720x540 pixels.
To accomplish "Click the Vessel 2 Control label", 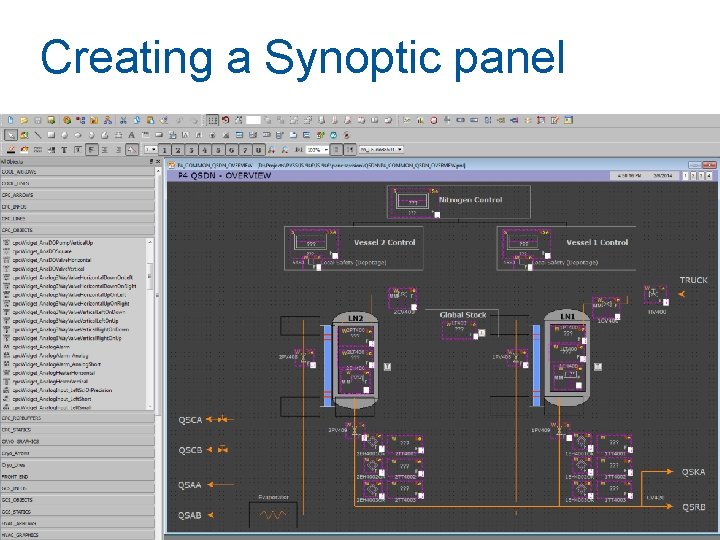I will [x=384, y=242].
